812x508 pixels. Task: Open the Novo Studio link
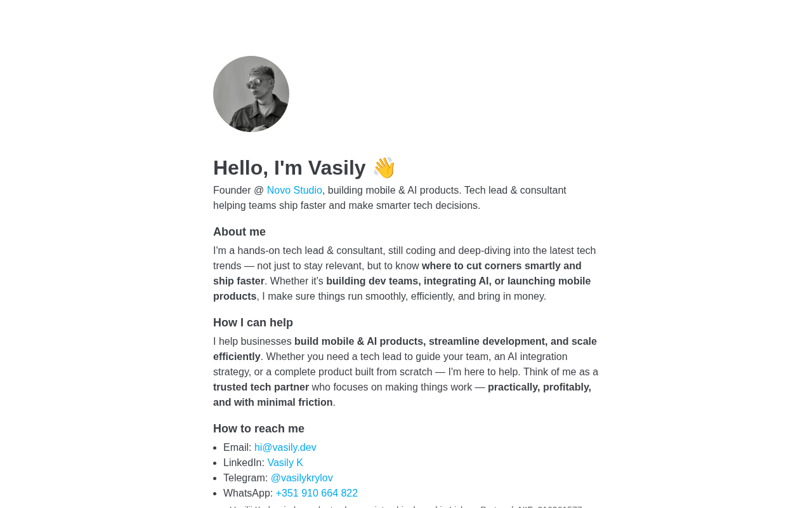294,190
